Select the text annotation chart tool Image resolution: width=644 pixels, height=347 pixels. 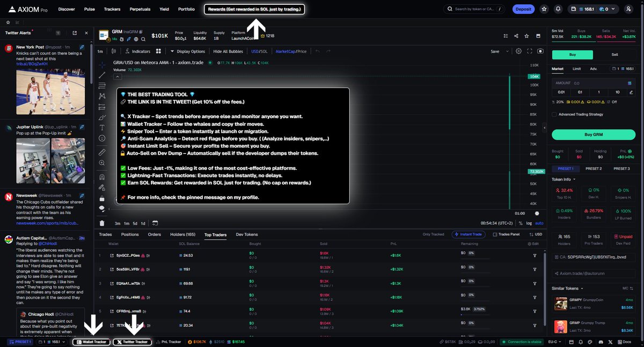102,127
